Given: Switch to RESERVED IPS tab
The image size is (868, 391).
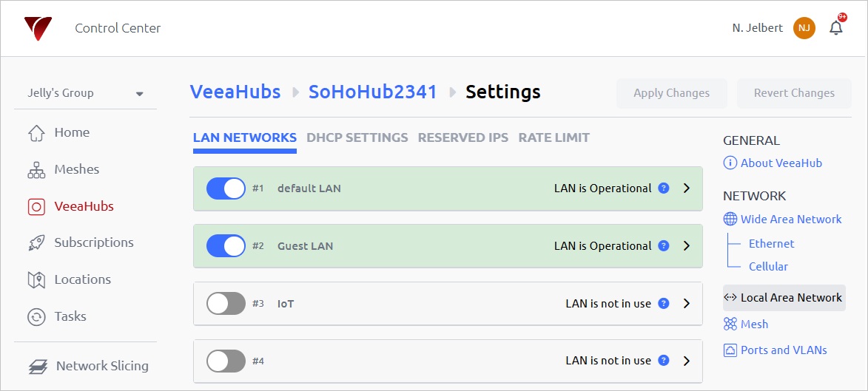Looking at the screenshot, I should pos(462,137).
